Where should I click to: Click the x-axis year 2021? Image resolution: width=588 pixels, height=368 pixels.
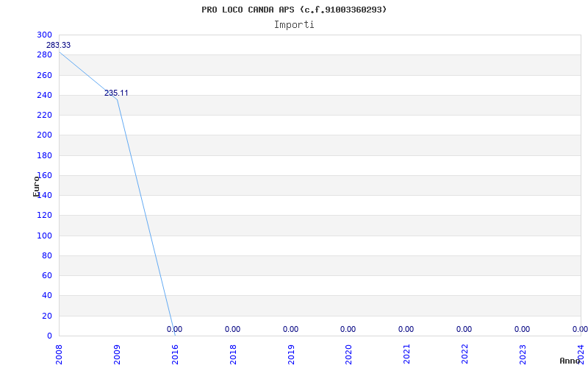click(x=407, y=355)
